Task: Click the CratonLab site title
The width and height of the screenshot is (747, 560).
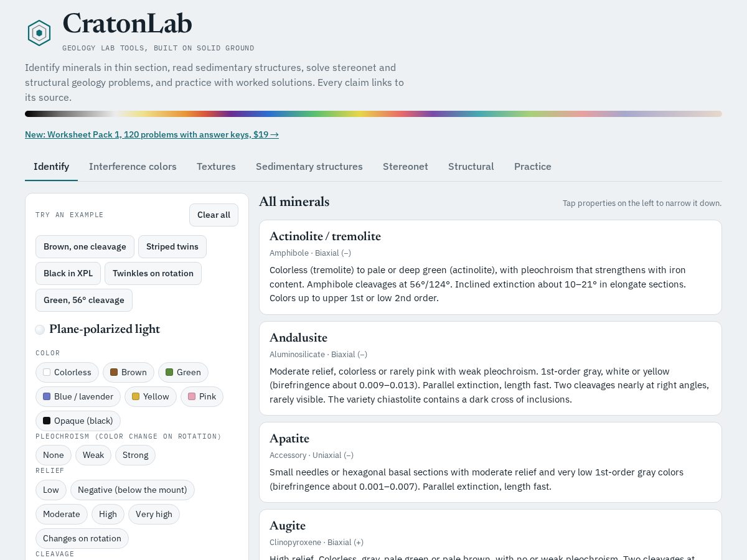Action: (127, 24)
